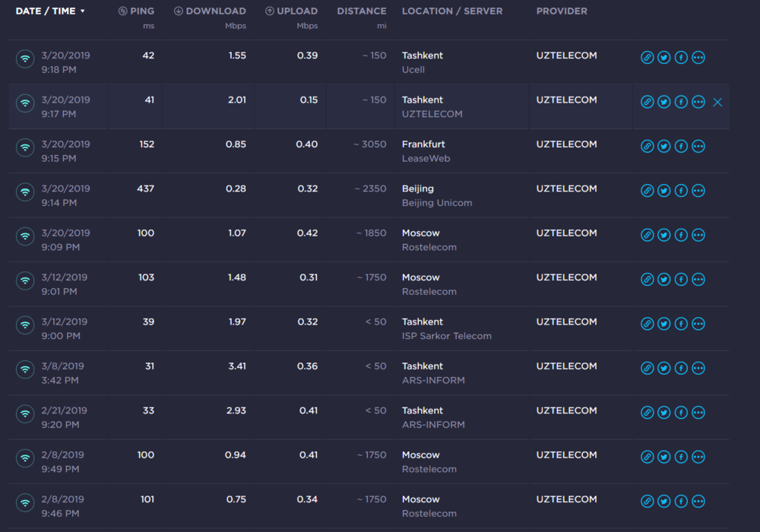Share the Beijing Unicom result on Facebook
This screenshot has width=760, height=532.
[x=681, y=191]
